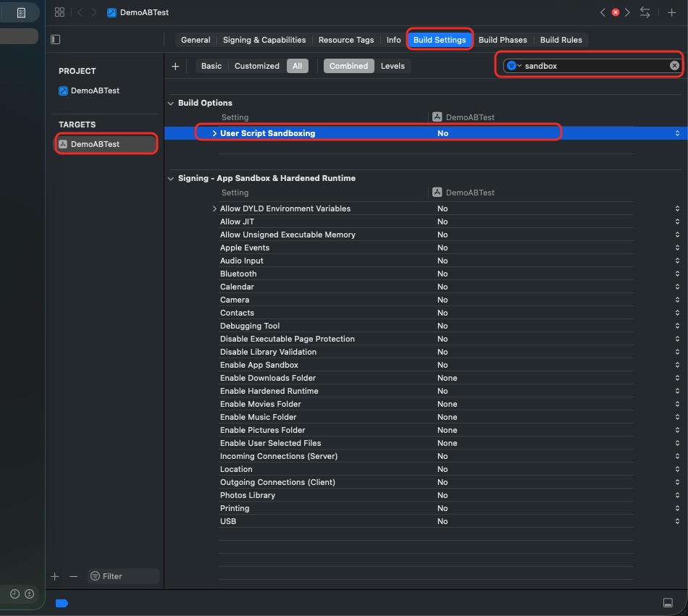Viewport: 688px width, 616px height.
Task: Open value popup for Enable App Sandbox
Action: [x=677, y=365]
